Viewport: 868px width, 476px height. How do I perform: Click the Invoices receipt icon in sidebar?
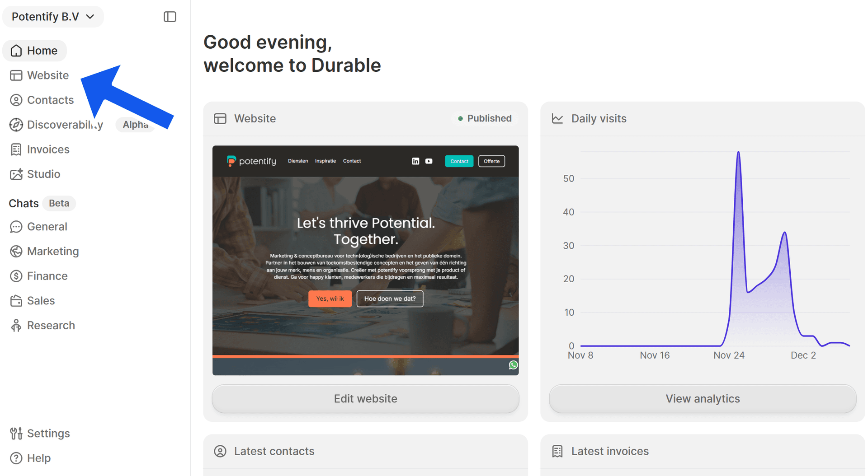[x=16, y=149]
